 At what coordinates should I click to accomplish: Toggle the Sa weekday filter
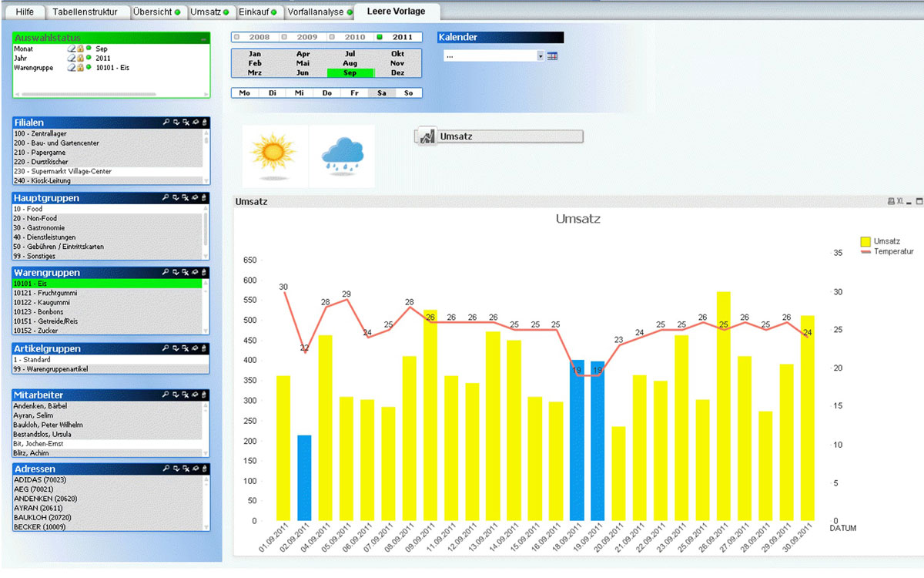[x=381, y=92]
